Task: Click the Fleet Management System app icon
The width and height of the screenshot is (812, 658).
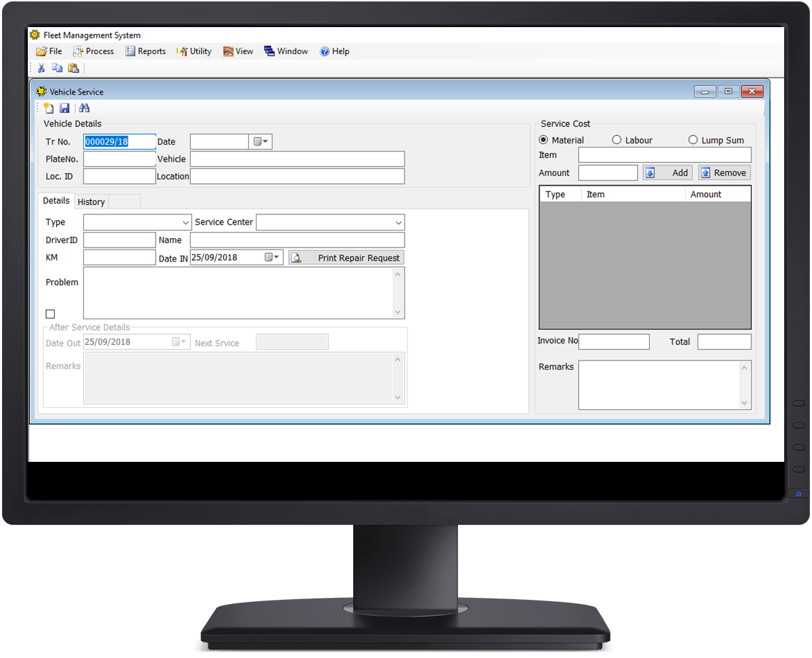Action: [35, 35]
